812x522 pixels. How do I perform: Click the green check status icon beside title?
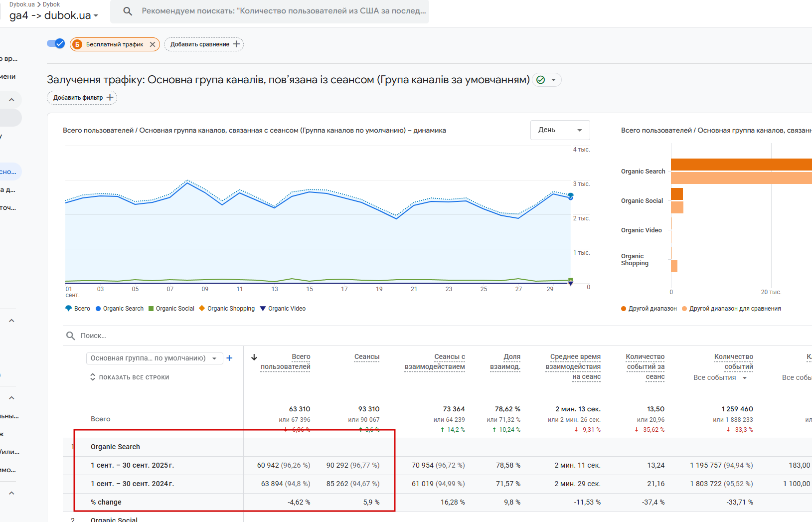click(x=541, y=80)
